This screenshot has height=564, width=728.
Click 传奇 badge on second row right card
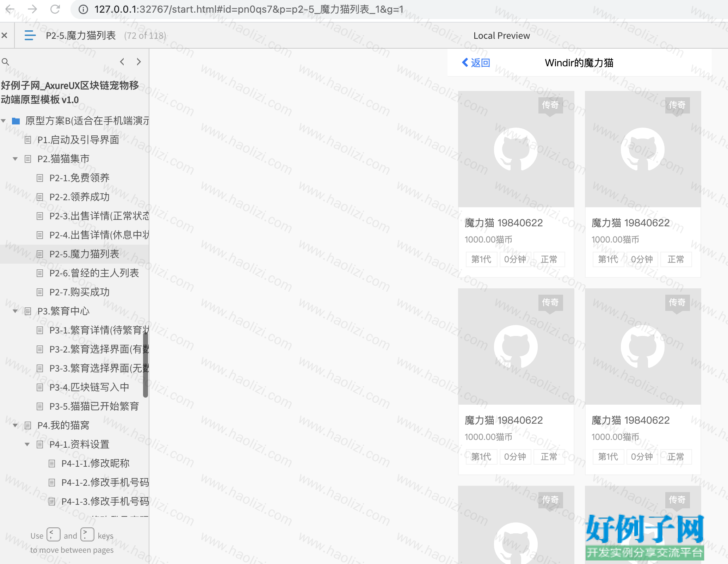coord(677,303)
